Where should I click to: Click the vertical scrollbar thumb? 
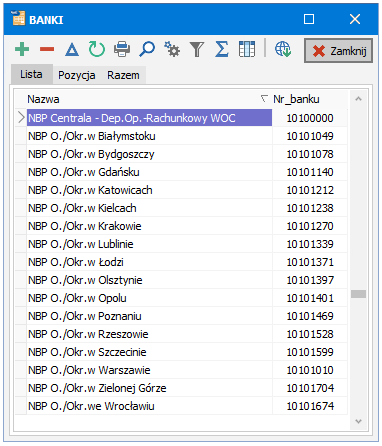point(359,294)
